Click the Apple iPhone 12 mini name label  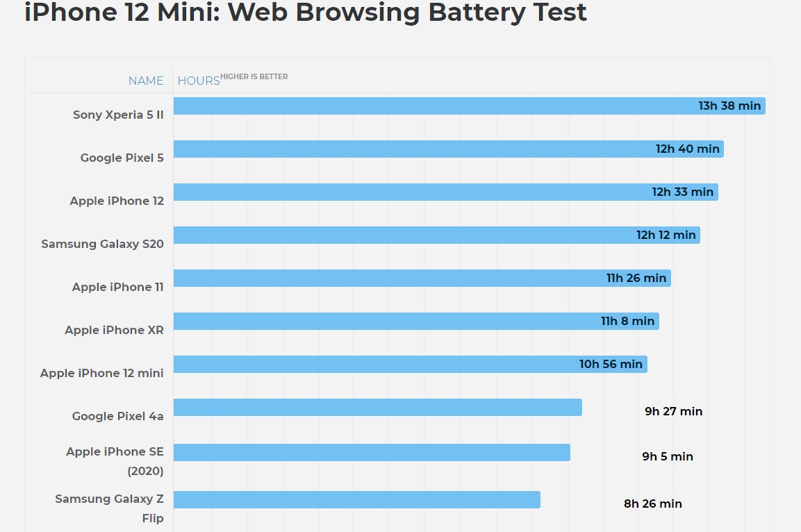[x=101, y=373]
